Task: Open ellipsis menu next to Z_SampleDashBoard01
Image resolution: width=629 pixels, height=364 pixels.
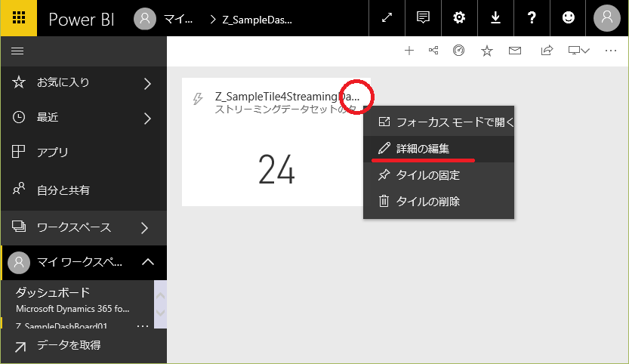Action: point(143,326)
